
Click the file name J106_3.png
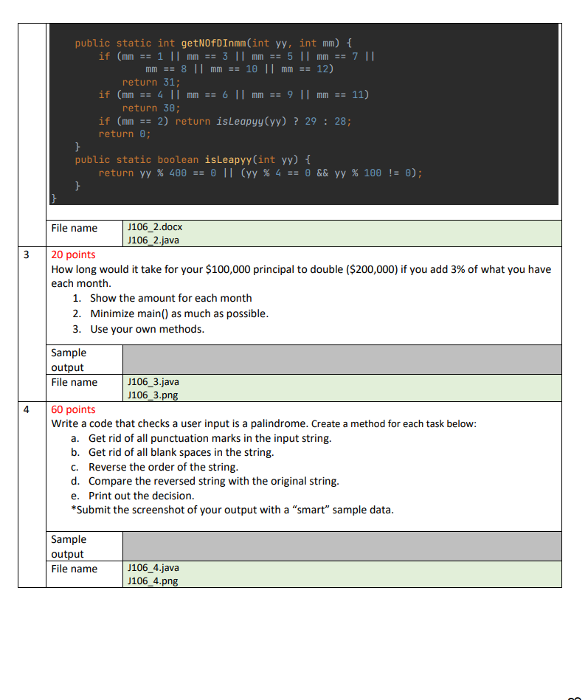pyautogui.click(x=153, y=395)
